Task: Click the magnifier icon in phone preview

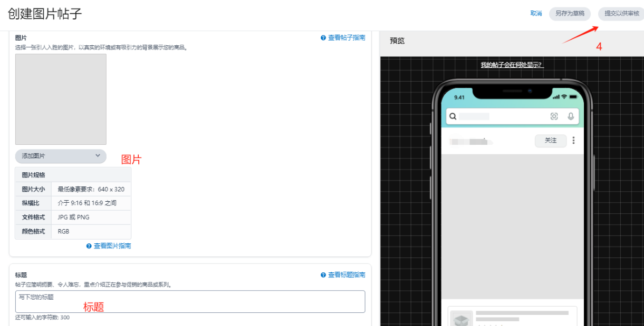Action: click(453, 116)
